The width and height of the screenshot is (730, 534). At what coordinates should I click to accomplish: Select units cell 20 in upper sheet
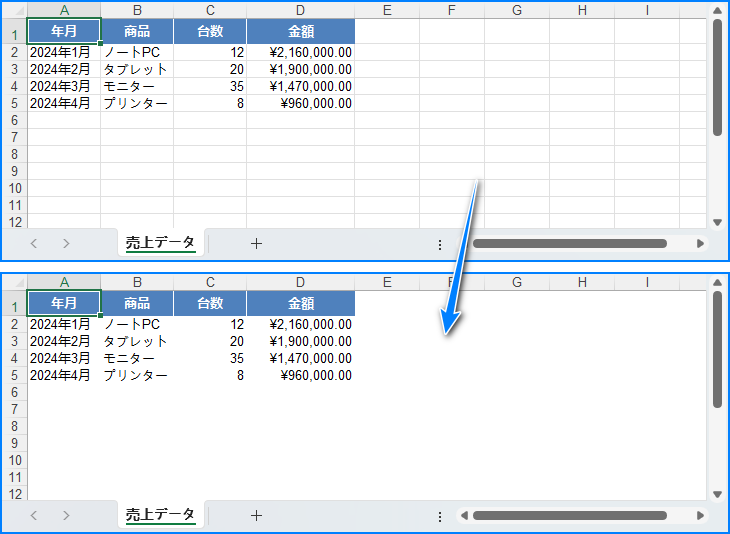pyautogui.click(x=210, y=69)
